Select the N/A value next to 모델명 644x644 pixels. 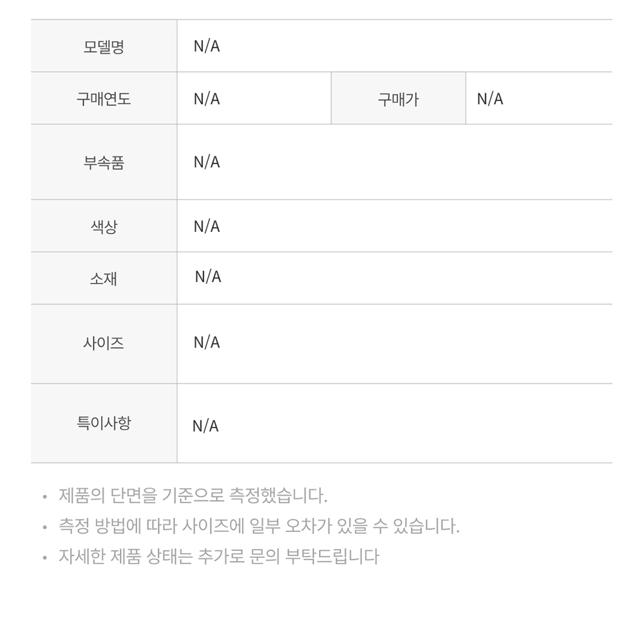[207, 46]
